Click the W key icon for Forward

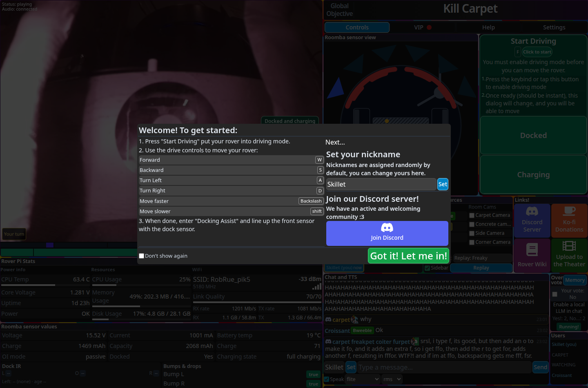[320, 160]
